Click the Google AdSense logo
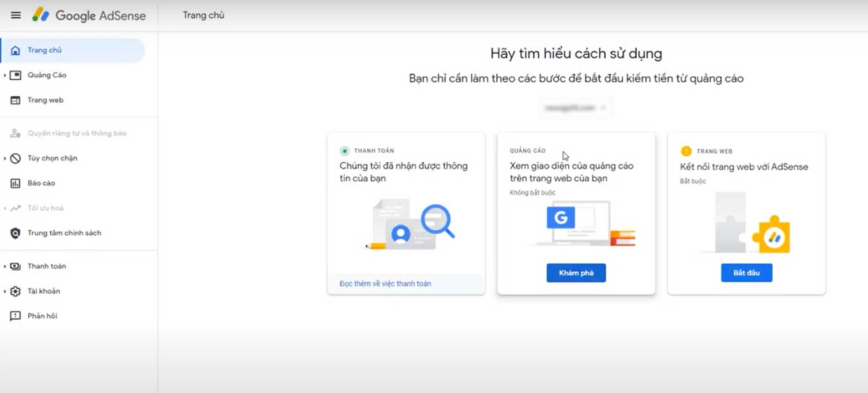The height and width of the screenshot is (393, 868). pos(89,16)
